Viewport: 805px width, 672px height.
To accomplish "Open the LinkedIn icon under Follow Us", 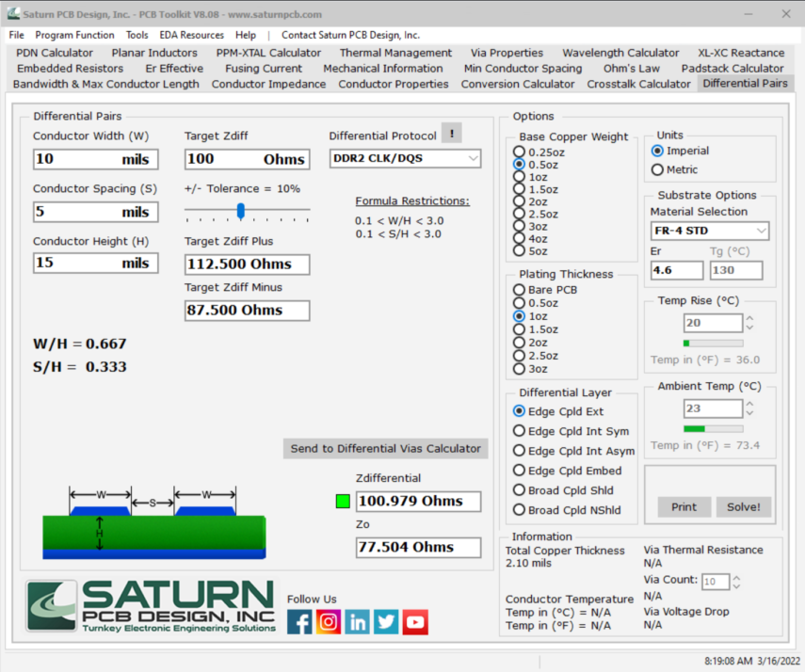I will 358,621.
